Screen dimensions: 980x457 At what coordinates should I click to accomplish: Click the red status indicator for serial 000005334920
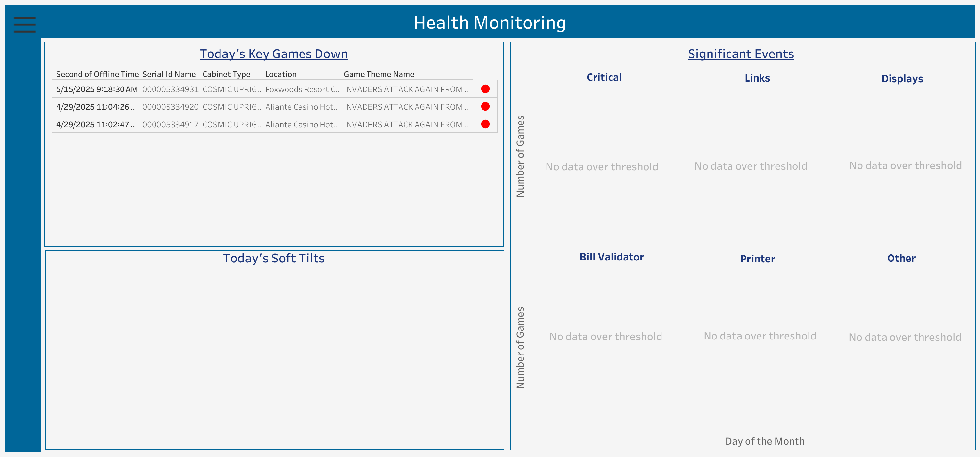coord(485,107)
